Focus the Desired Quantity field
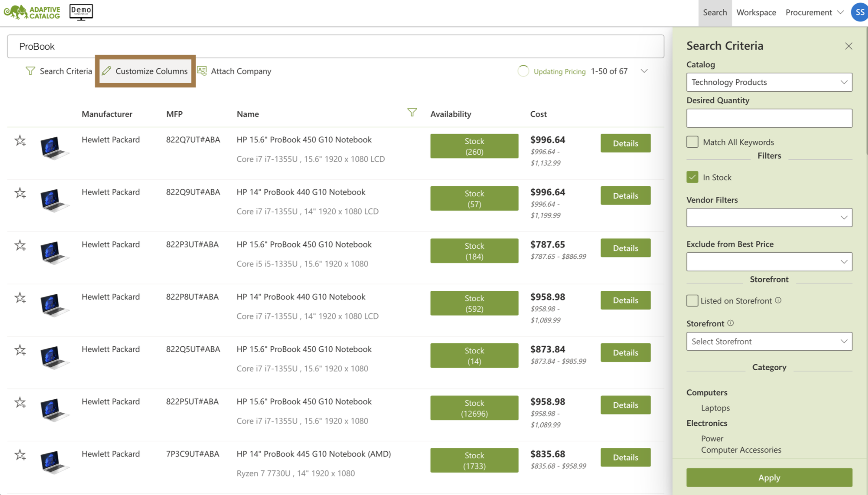The width and height of the screenshot is (868, 495). 769,118
